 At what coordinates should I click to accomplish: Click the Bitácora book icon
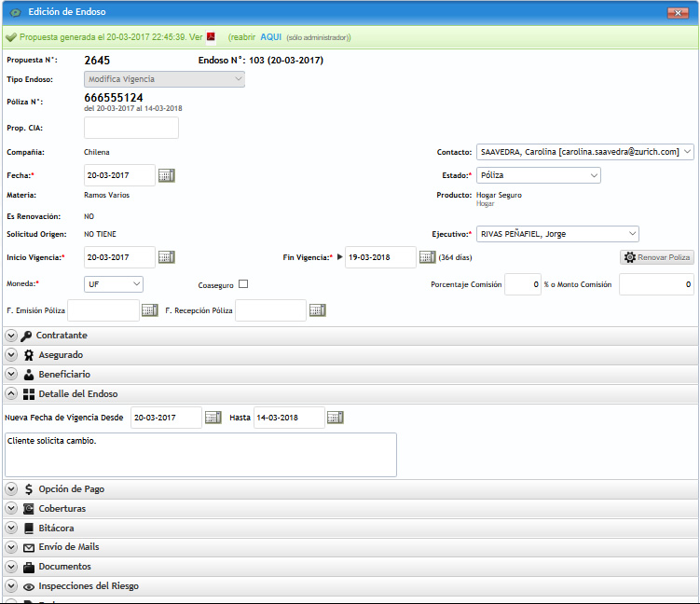29,528
